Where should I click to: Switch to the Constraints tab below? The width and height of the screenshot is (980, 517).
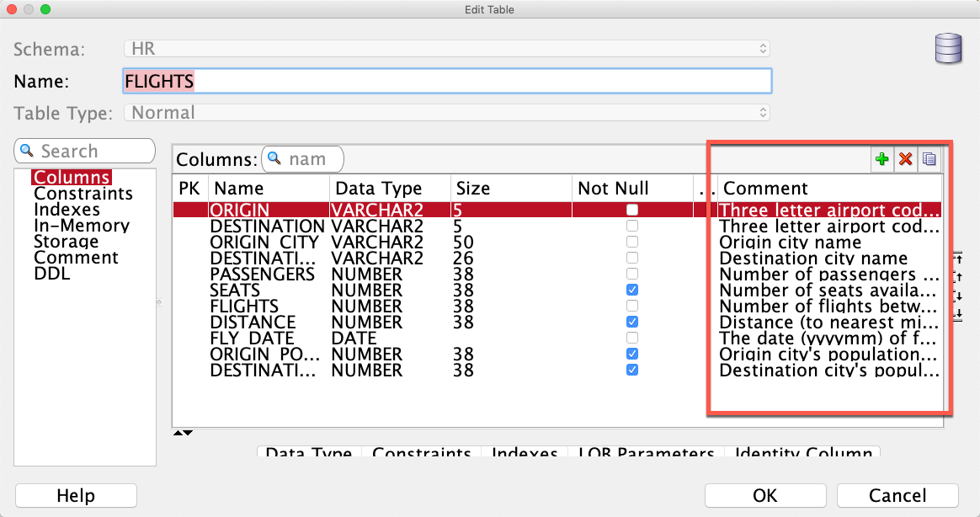click(422, 451)
